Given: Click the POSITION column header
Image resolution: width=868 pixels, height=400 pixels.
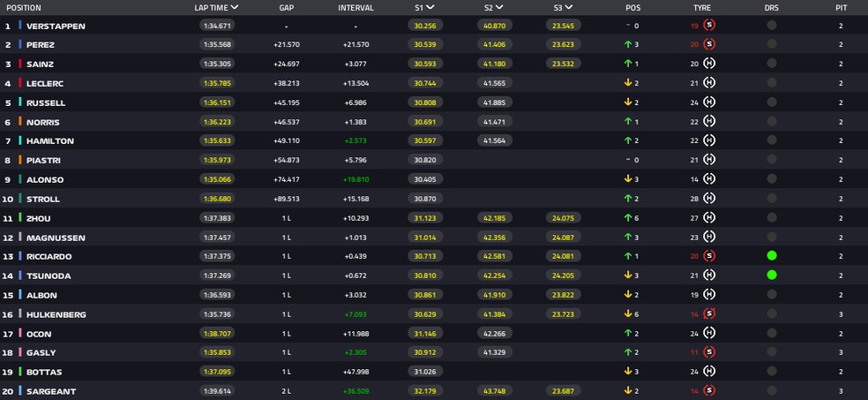Looking at the screenshot, I should pyautogui.click(x=24, y=8).
